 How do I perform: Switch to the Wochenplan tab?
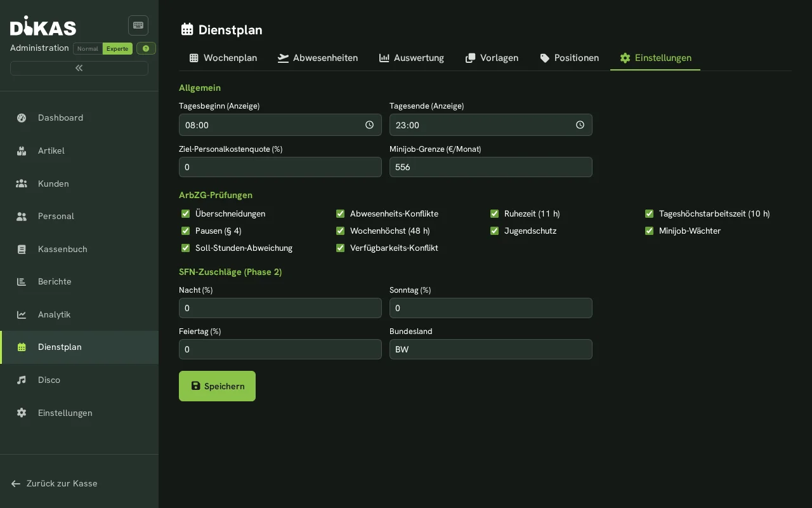pos(223,58)
